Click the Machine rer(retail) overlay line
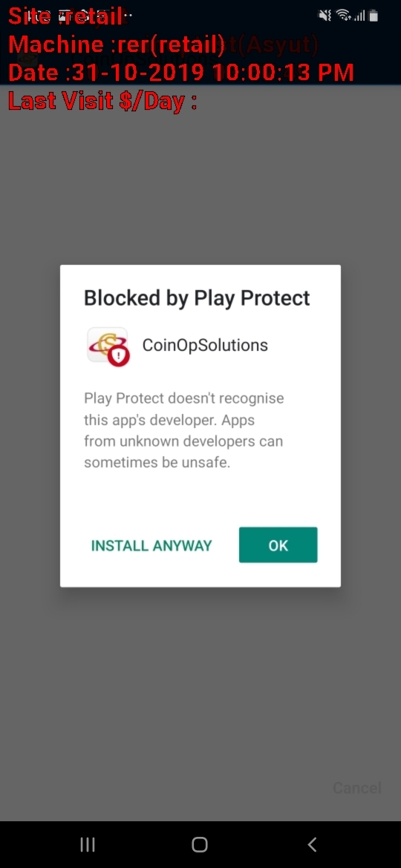 (117, 45)
